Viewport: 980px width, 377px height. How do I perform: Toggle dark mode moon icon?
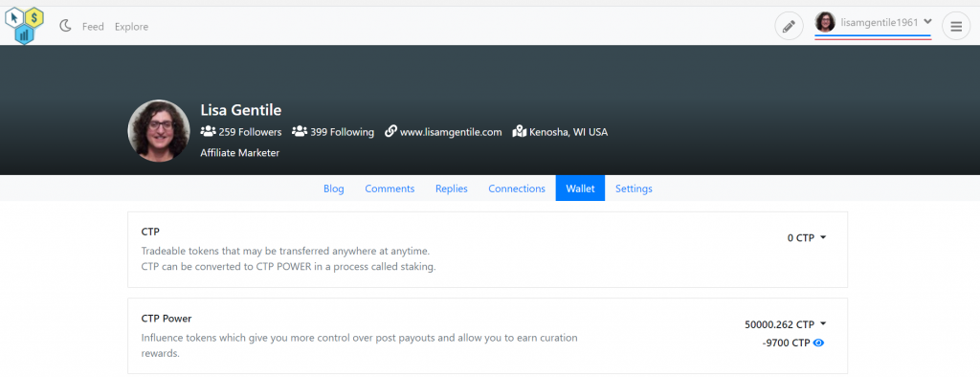coord(66,26)
